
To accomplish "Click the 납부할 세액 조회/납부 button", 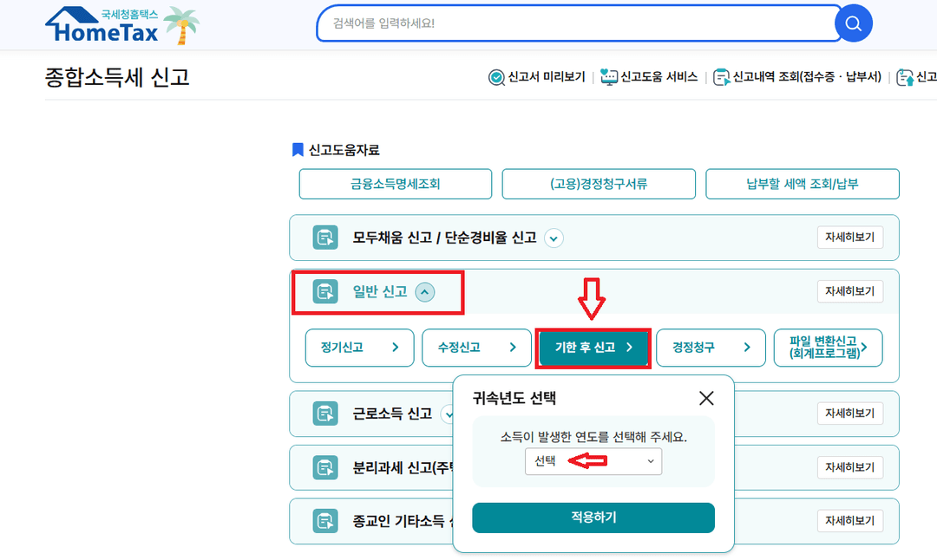I will point(802,184).
